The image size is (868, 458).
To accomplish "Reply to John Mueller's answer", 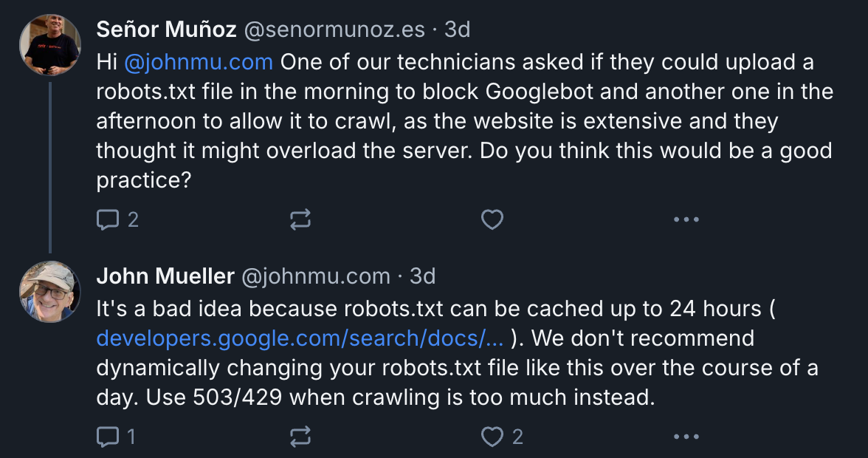I will [109, 436].
